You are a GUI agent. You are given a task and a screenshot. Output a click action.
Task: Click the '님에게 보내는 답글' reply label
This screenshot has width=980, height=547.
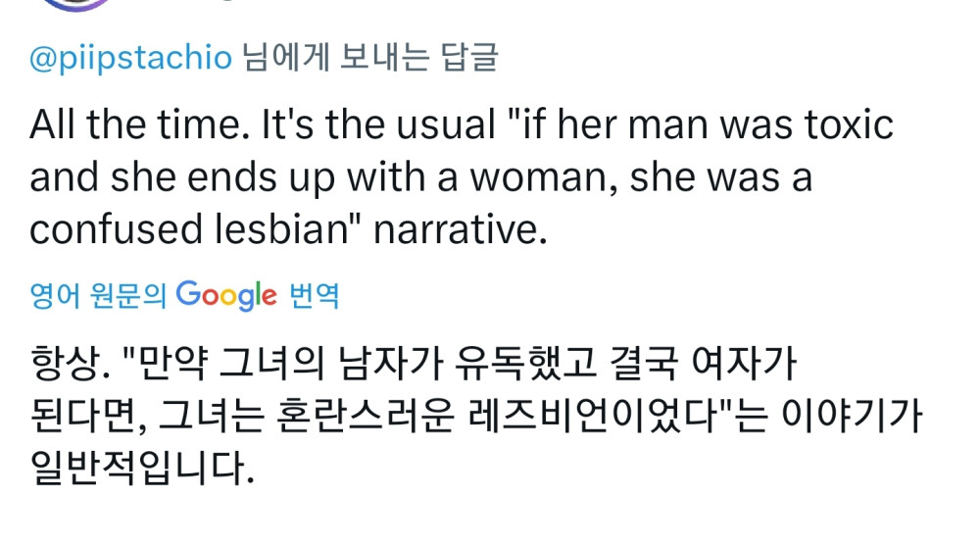point(369,59)
